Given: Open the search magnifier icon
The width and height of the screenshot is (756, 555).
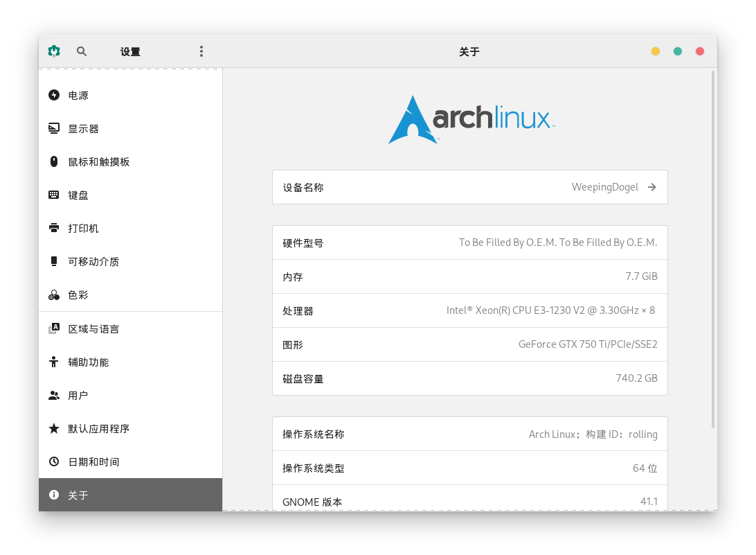Looking at the screenshot, I should 82,51.
